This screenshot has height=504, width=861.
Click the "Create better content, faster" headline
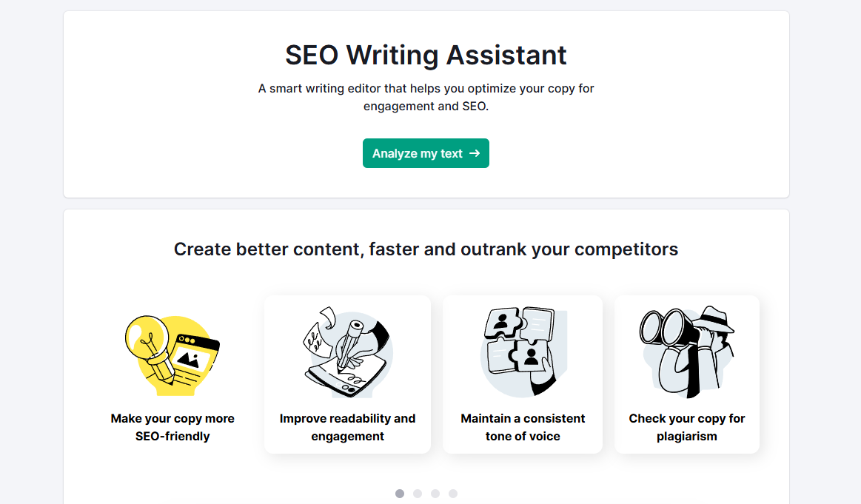point(426,249)
